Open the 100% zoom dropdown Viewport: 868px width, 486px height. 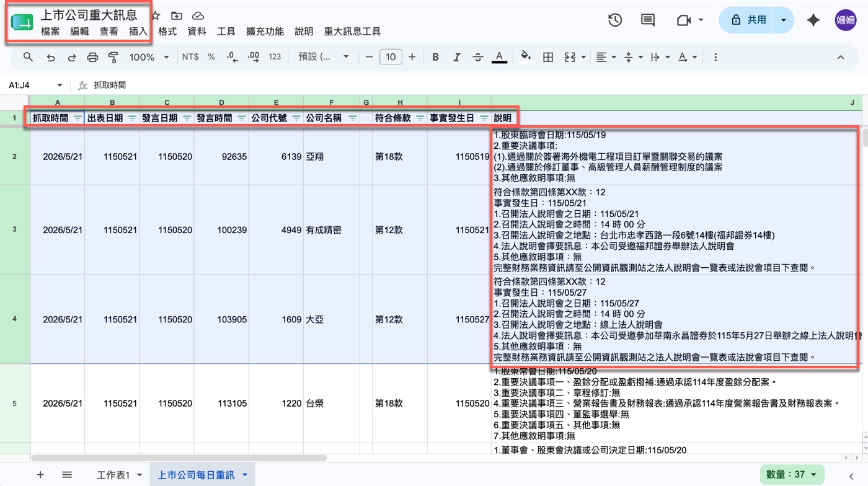(x=149, y=57)
